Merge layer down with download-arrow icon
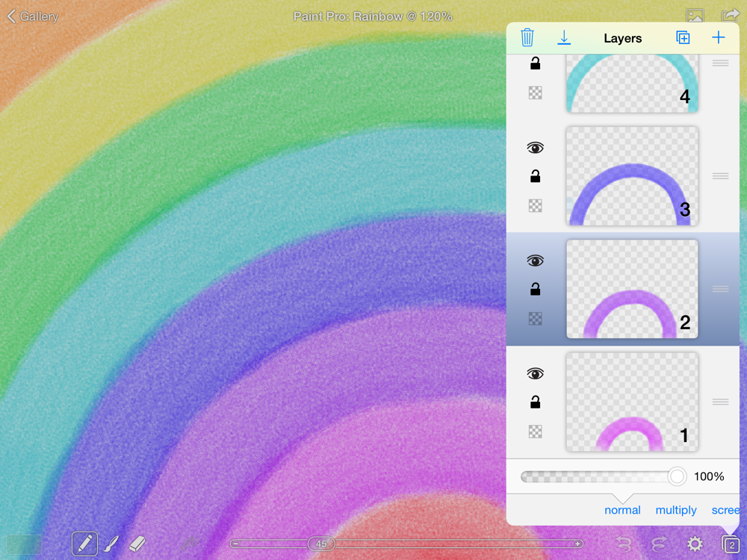 [564, 37]
